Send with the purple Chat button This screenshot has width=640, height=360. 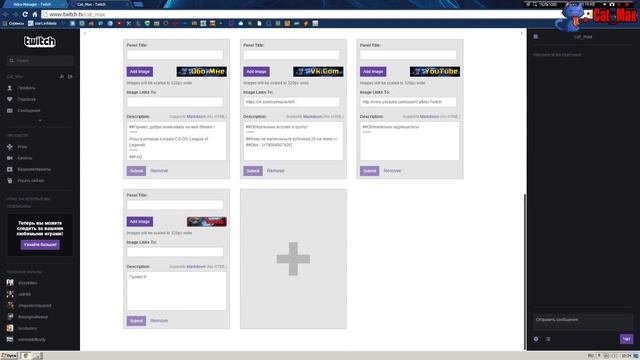tap(626, 339)
